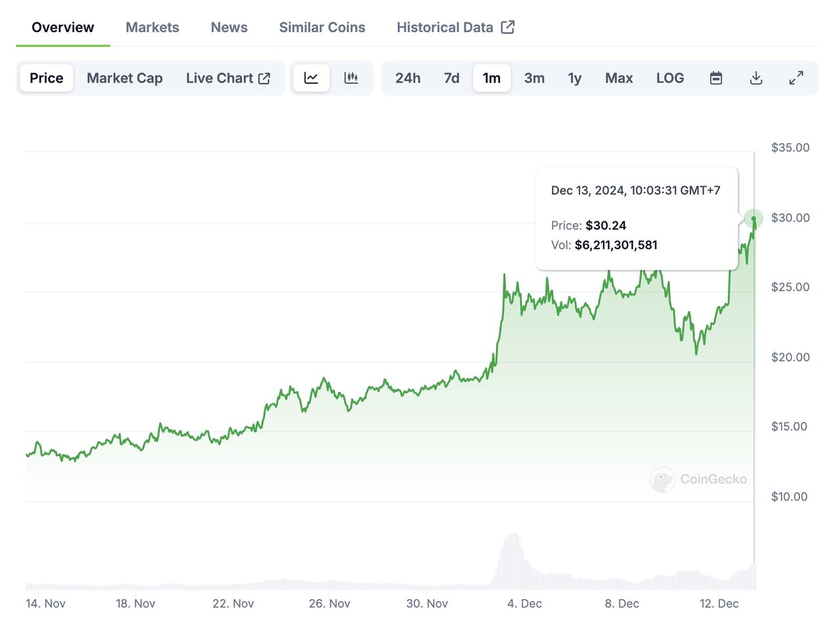Click the volume spike near 4. Dec
840x630 pixels.
coord(512,561)
